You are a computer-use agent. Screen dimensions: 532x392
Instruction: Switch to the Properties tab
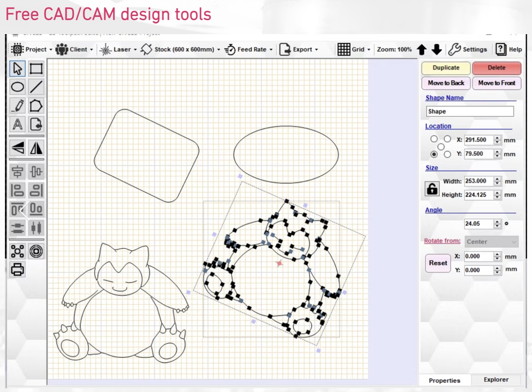444,380
